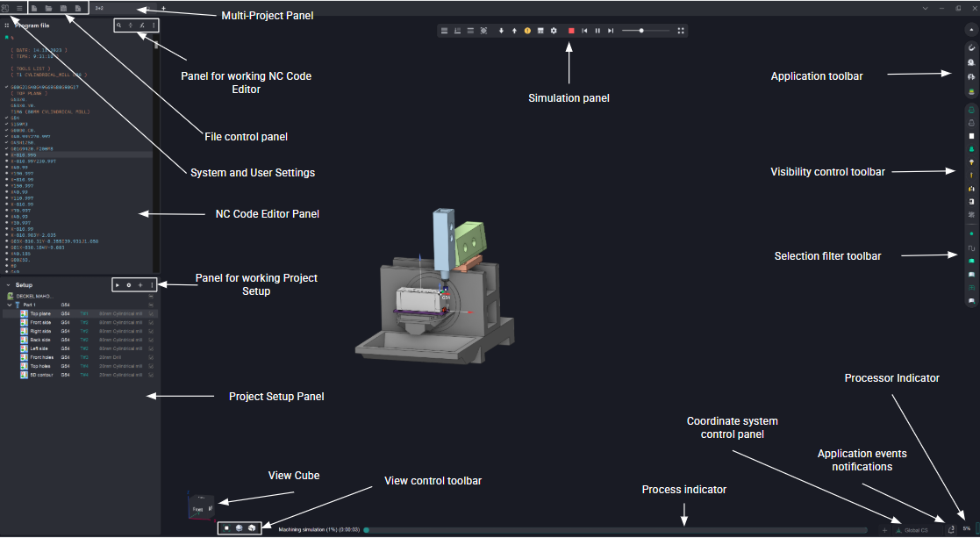Add a new project tab with plus button
980x538 pixels.
(163, 8)
